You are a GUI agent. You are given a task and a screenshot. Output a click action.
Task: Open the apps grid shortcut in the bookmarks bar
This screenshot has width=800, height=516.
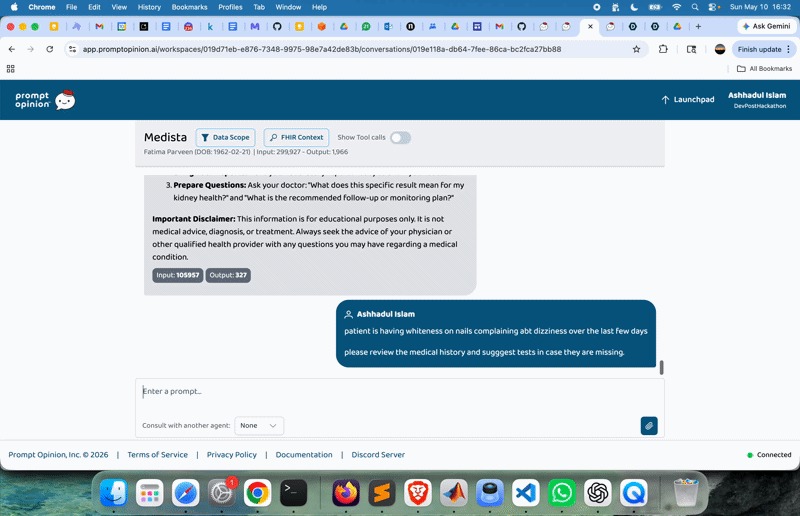[x=11, y=69]
